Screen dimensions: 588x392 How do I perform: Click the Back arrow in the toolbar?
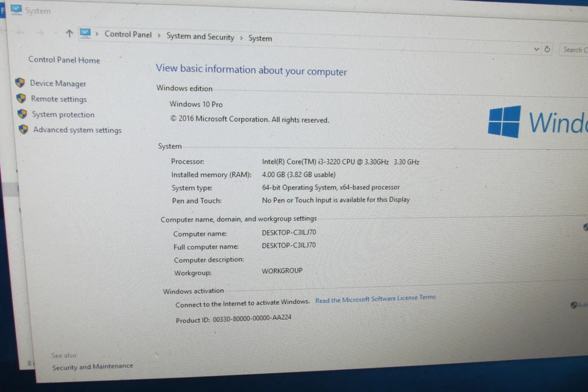coord(20,32)
